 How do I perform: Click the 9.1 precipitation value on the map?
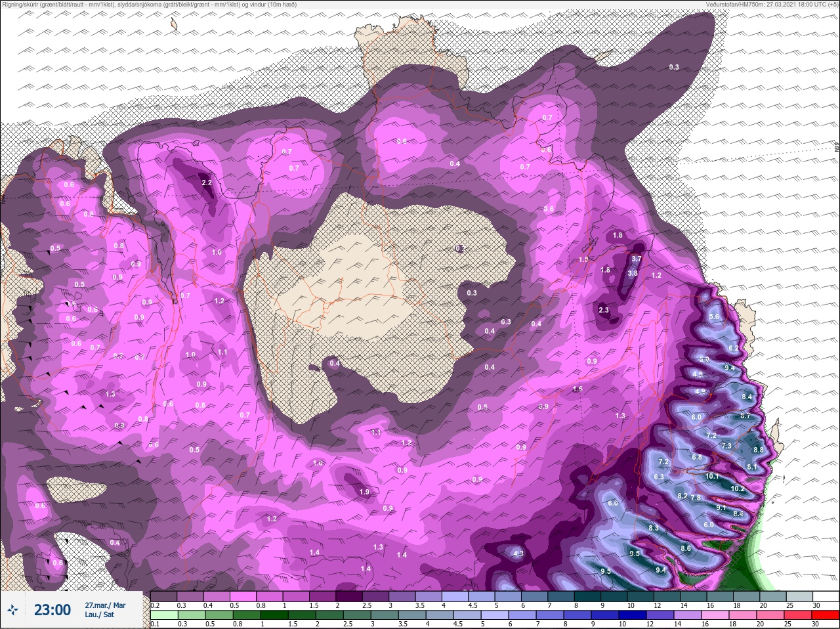coord(721,508)
